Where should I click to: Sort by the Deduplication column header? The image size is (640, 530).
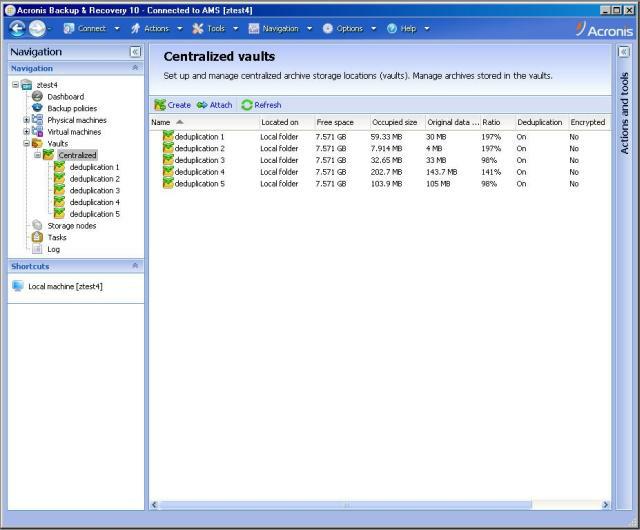click(x=542, y=122)
